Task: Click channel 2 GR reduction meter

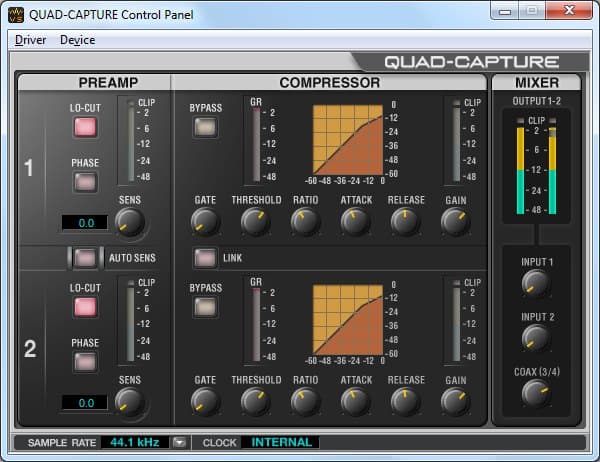Action: tap(256, 325)
